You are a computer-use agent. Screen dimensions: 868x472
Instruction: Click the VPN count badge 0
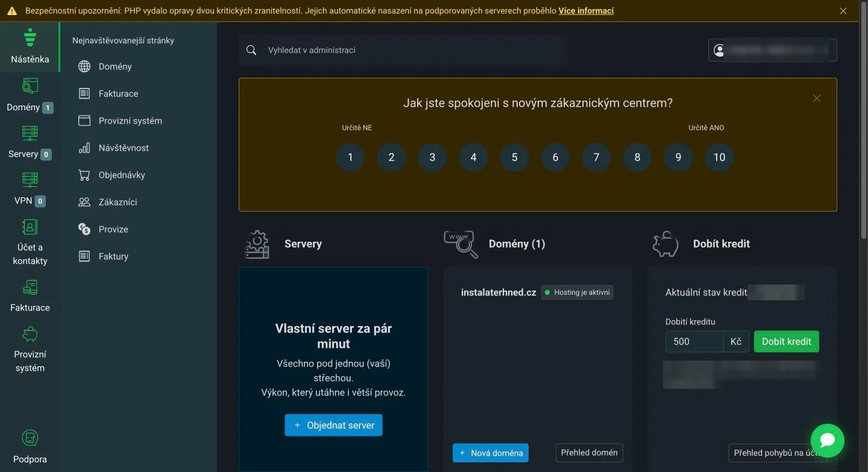[40, 201]
